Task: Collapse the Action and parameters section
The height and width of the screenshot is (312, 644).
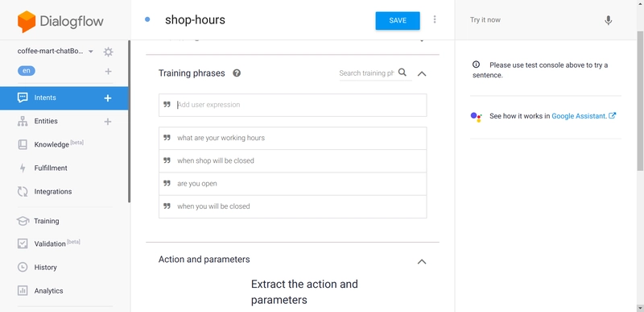Action: [x=422, y=261]
